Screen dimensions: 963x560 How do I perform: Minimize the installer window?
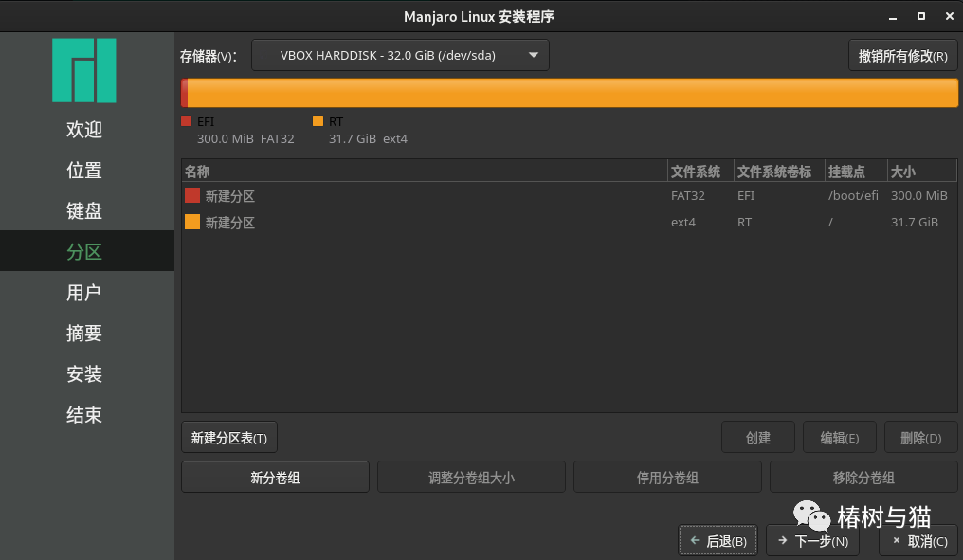(x=892, y=17)
